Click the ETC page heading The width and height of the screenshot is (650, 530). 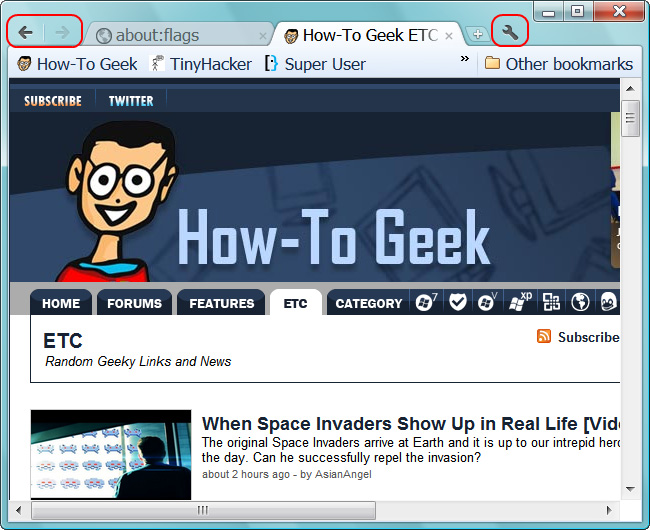point(63,341)
